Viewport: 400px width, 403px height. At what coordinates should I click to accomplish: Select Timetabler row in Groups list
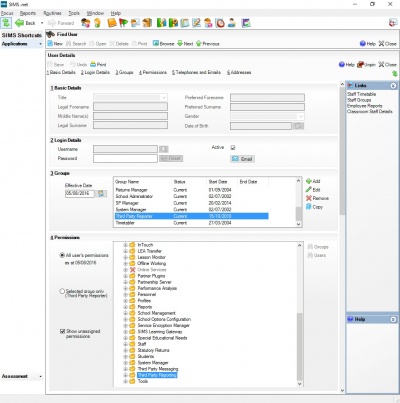(191, 223)
